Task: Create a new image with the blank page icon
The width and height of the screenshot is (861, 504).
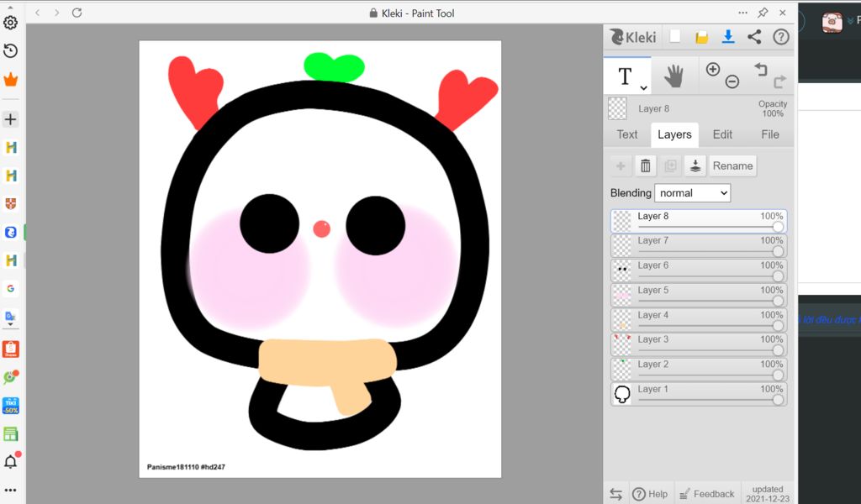Action: (x=675, y=36)
